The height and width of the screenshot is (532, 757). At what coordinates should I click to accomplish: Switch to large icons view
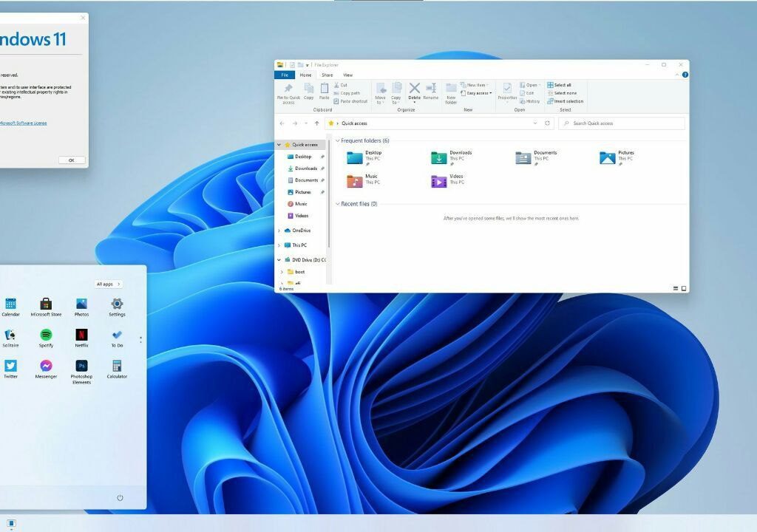tap(684, 289)
